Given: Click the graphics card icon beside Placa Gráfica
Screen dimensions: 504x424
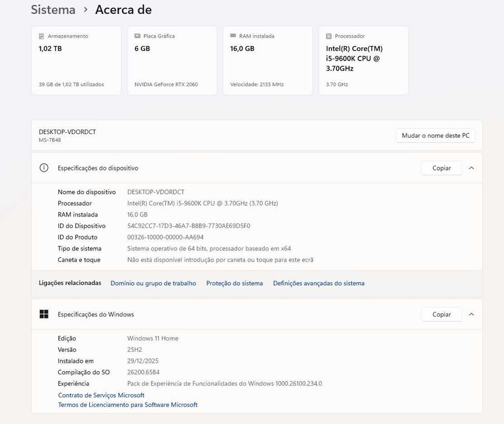Looking at the screenshot, I should (137, 36).
